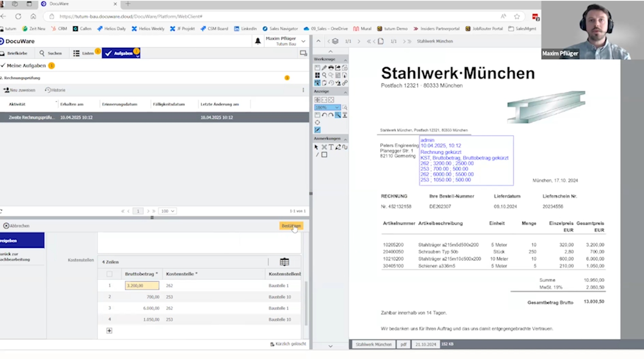The width and height of the screenshot is (644, 359).
Task: Toggle the blue annotation visibility button in Anzeige
Action: pos(317,130)
